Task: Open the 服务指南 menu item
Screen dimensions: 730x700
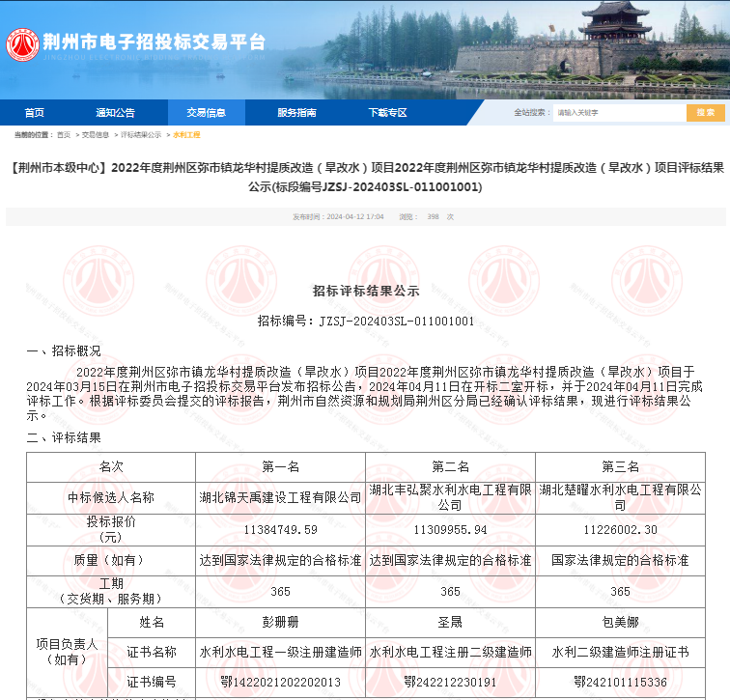Action: click(296, 113)
